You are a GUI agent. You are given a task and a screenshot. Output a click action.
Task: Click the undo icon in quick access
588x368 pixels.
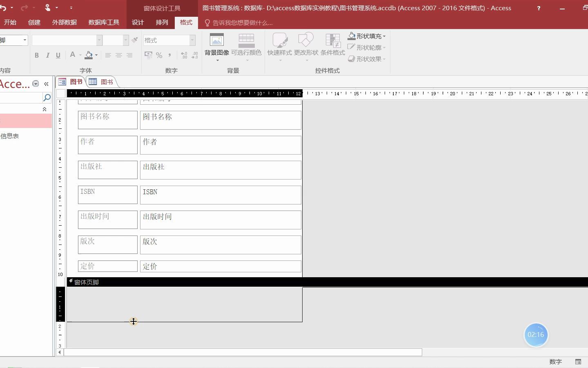click(x=3, y=8)
